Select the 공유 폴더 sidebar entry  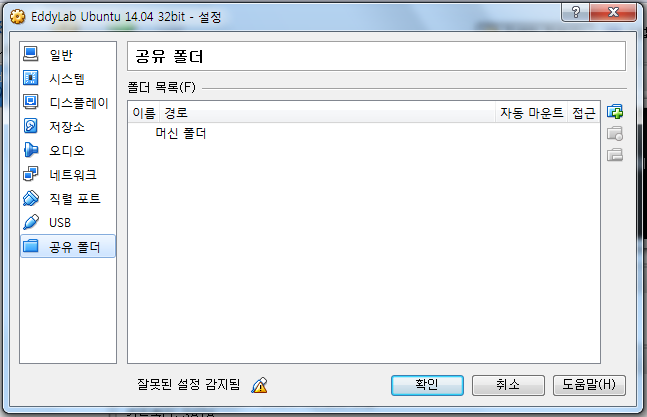[x=68, y=247]
